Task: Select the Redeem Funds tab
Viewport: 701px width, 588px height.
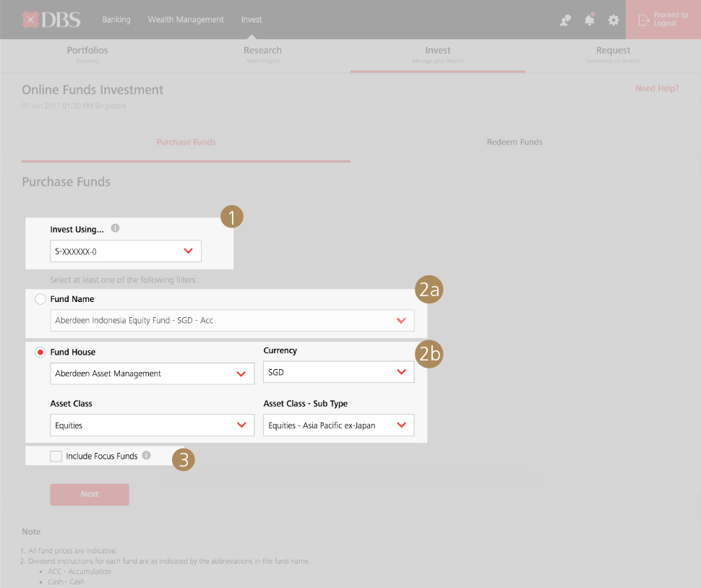Action: click(x=515, y=142)
